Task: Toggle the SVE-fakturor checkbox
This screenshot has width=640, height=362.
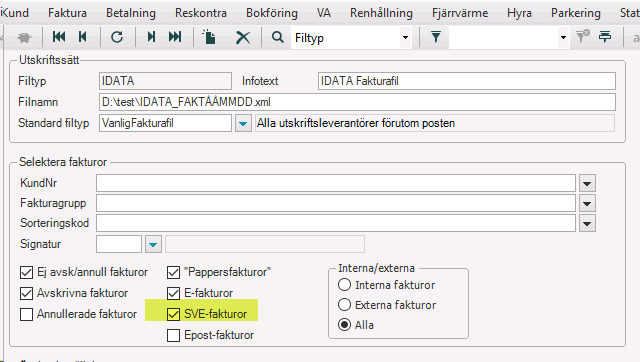Action: [173, 314]
